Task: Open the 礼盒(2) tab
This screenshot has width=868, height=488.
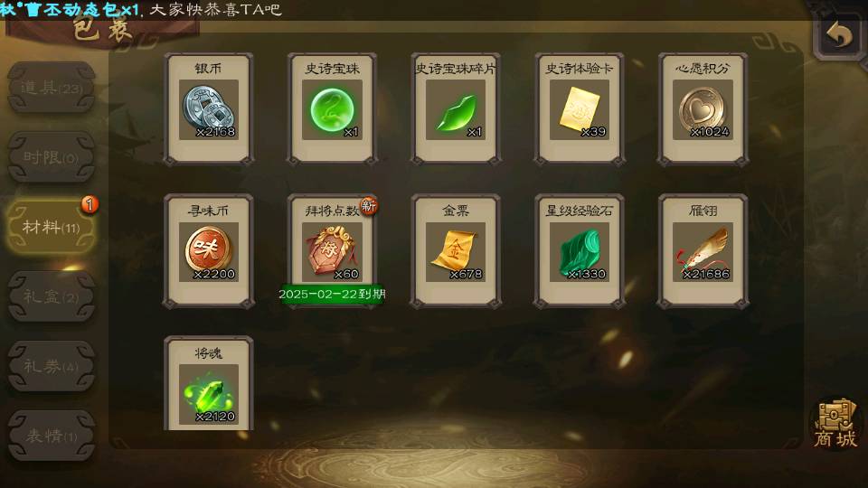Action: [52, 296]
